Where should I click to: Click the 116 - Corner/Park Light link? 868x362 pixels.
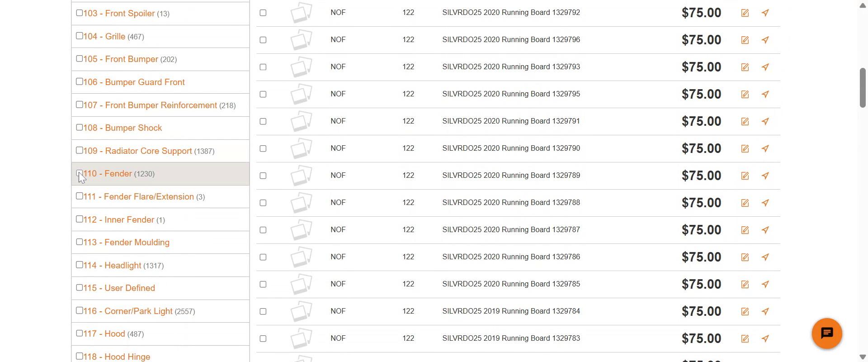[128, 311]
